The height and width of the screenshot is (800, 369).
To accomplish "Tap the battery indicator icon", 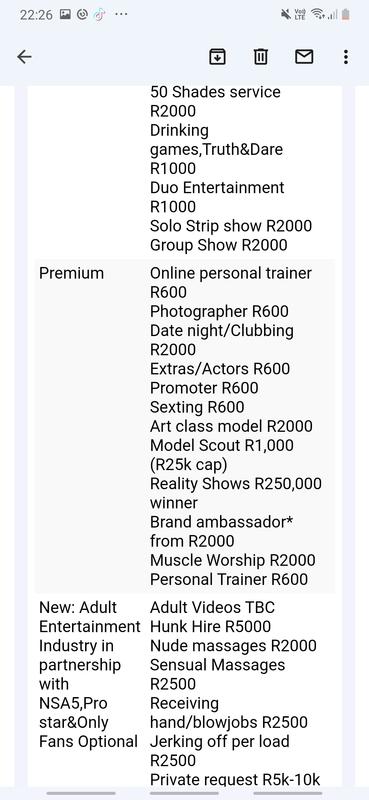I will 346,14.
